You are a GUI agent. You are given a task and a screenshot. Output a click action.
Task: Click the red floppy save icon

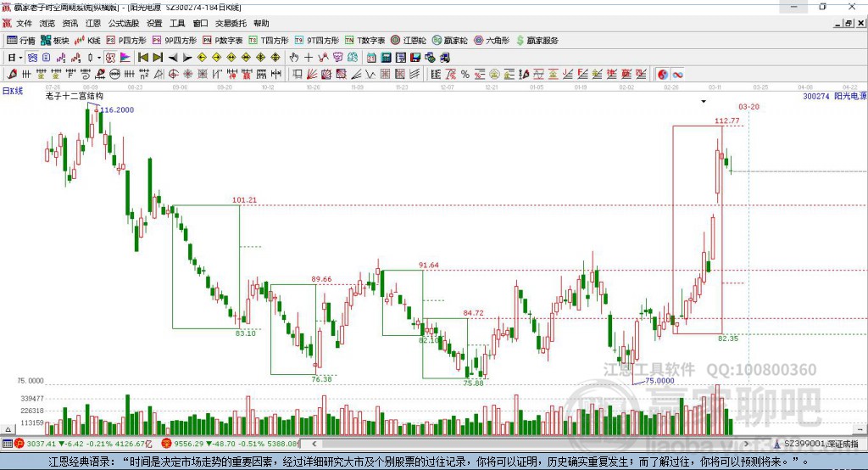point(415,58)
